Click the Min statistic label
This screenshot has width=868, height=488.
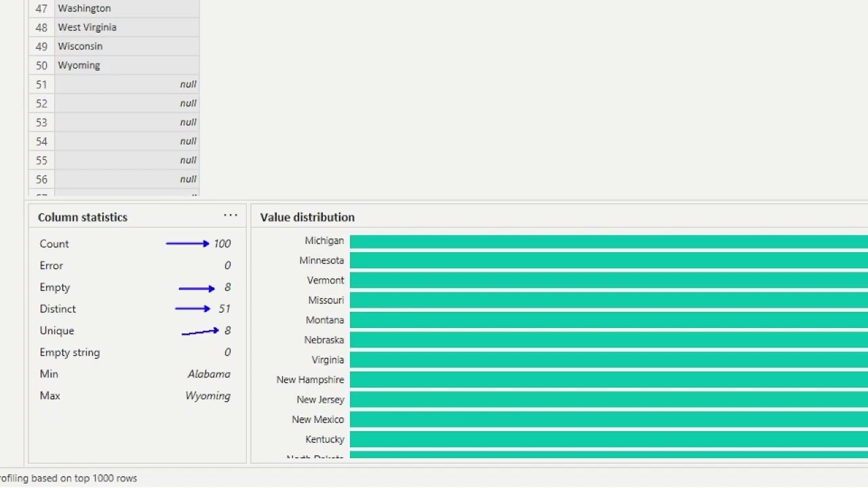(49, 373)
